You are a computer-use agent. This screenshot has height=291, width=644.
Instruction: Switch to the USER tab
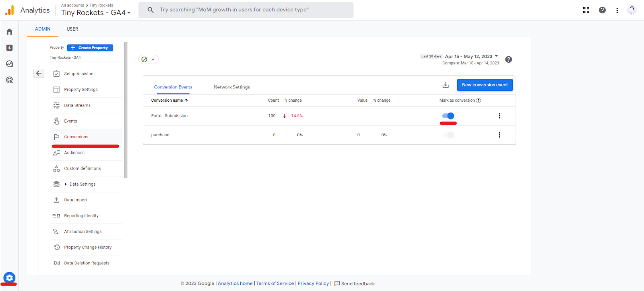(72, 29)
